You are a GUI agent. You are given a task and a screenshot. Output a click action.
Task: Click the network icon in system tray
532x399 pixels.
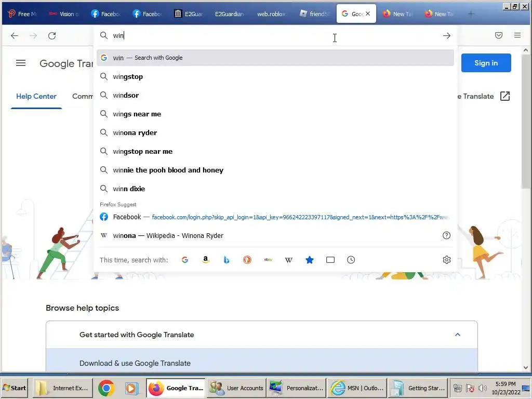tap(458, 388)
